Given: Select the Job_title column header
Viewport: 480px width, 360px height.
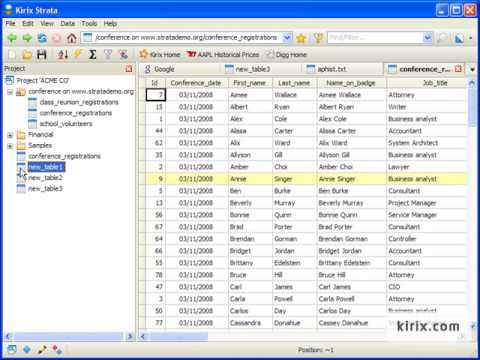Looking at the screenshot, I should pos(427,83).
